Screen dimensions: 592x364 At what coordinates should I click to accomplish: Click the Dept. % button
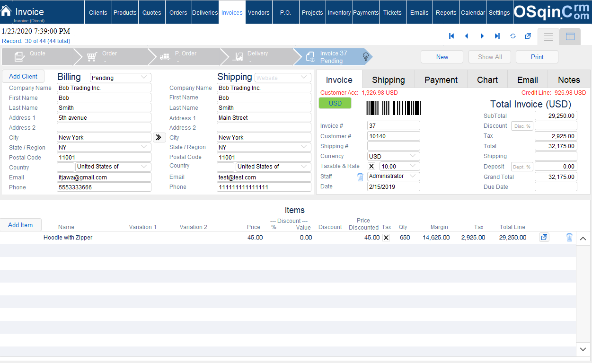coord(522,167)
